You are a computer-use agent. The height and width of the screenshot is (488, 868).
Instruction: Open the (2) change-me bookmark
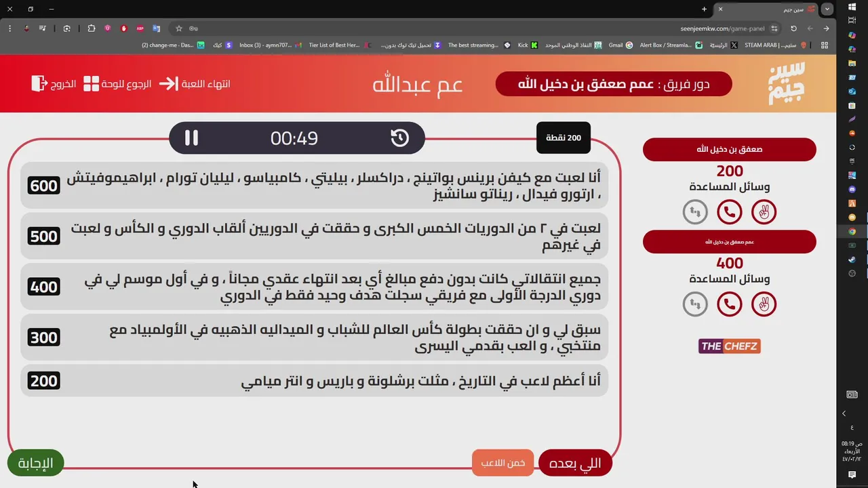tap(173, 45)
